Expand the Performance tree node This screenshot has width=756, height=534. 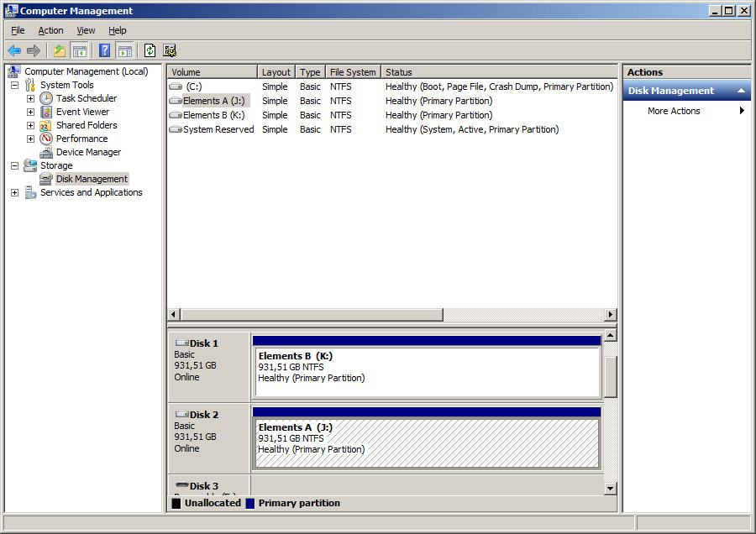click(x=31, y=139)
